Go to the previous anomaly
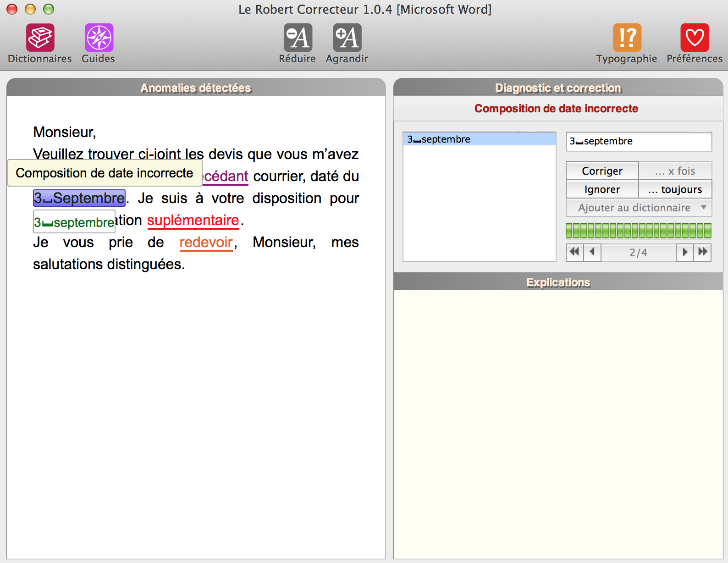 click(592, 252)
